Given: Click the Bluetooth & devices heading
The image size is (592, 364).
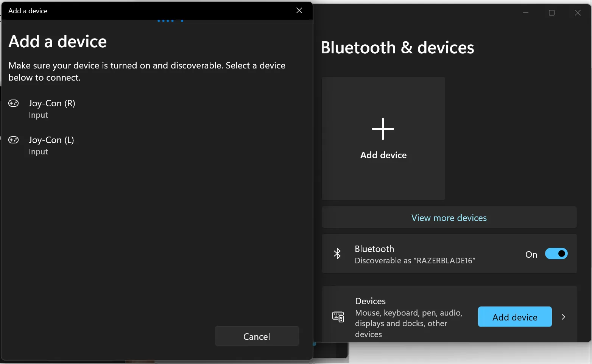Looking at the screenshot, I should 397,48.
